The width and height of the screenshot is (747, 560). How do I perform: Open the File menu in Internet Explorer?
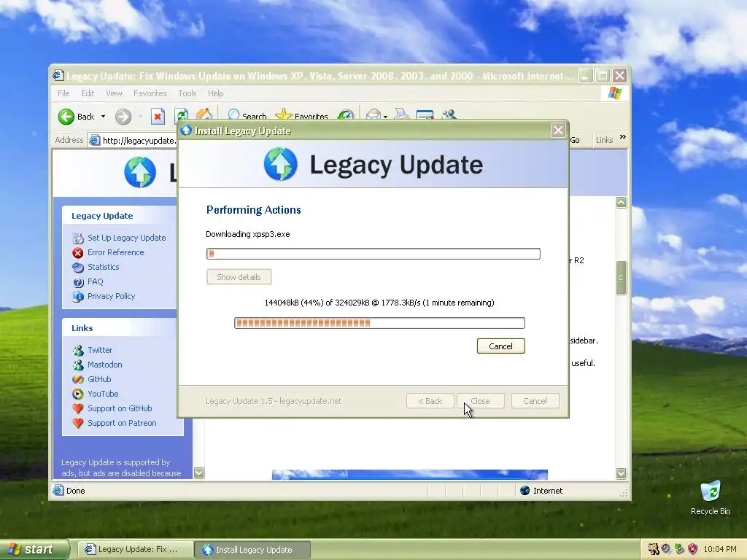[x=63, y=93]
